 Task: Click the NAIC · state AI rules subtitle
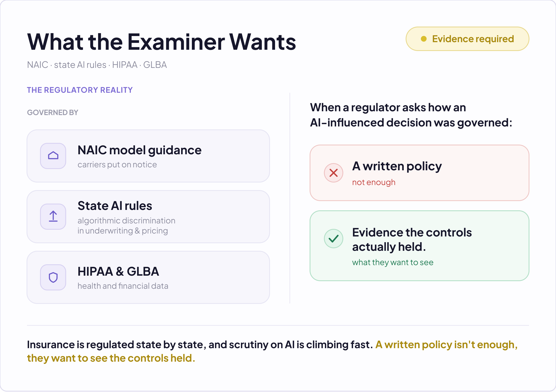coord(97,65)
